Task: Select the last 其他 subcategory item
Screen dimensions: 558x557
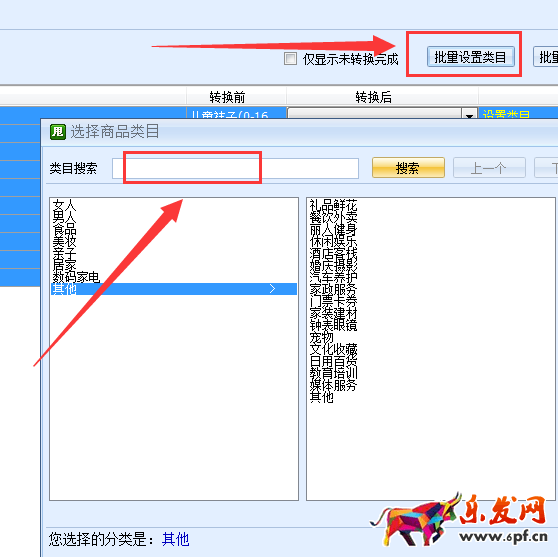Action: (x=321, y=397)
